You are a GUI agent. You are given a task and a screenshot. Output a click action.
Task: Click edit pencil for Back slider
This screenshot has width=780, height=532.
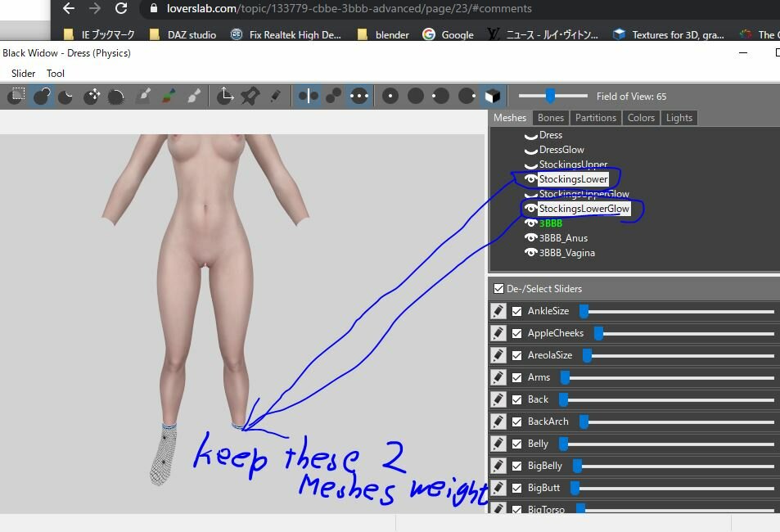(x=498, y=399)
